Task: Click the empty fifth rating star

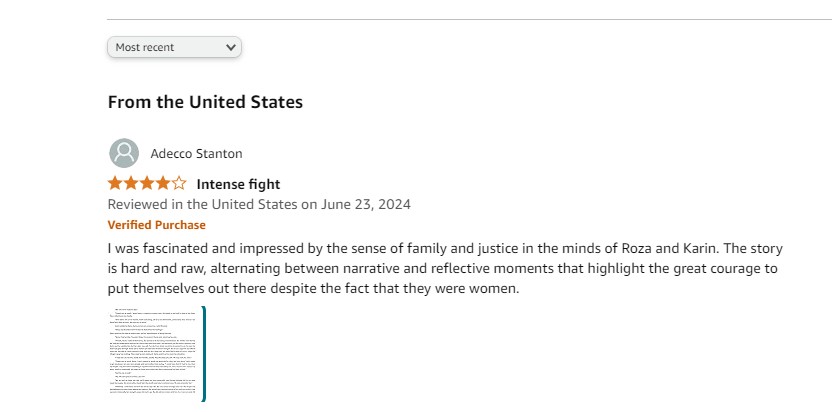Action: (x=179, y=183)
